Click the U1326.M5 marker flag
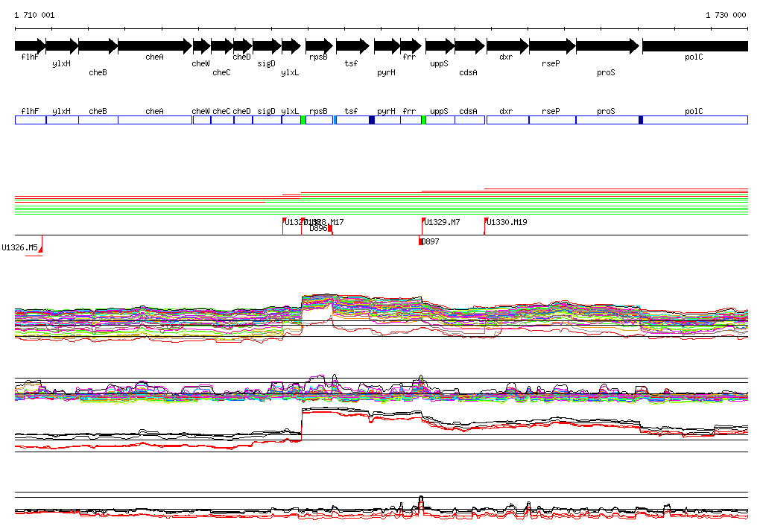763x532 pixels. (x=41, y=244)
